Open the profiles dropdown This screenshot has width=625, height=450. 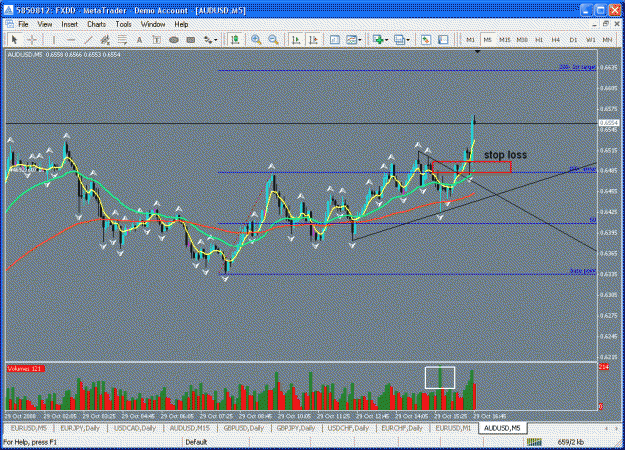click(401, 39)
